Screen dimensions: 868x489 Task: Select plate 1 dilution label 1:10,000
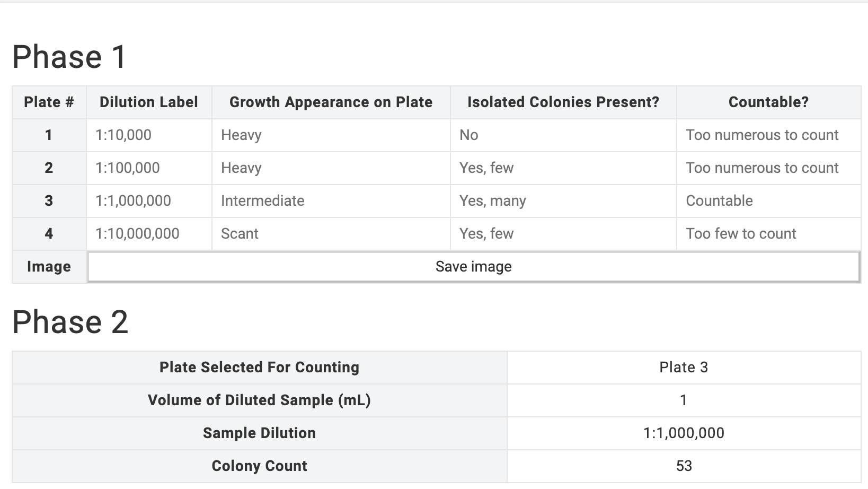click(149, 135)
